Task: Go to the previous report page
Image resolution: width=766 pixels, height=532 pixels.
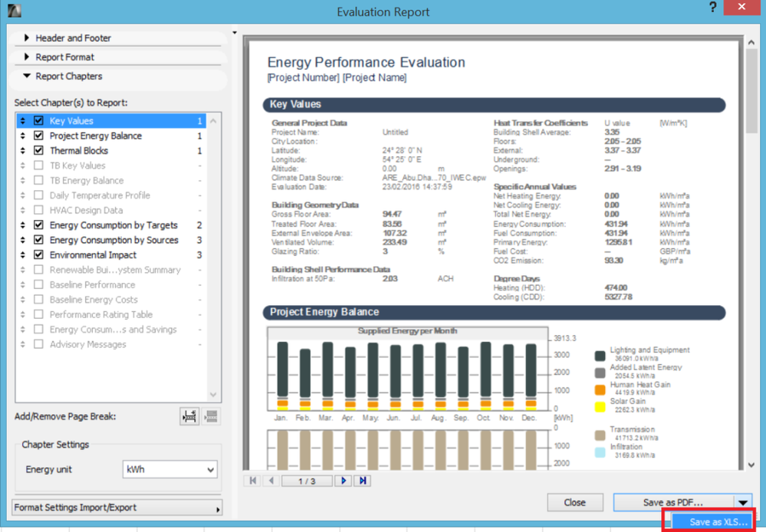Action: [271, 481]
